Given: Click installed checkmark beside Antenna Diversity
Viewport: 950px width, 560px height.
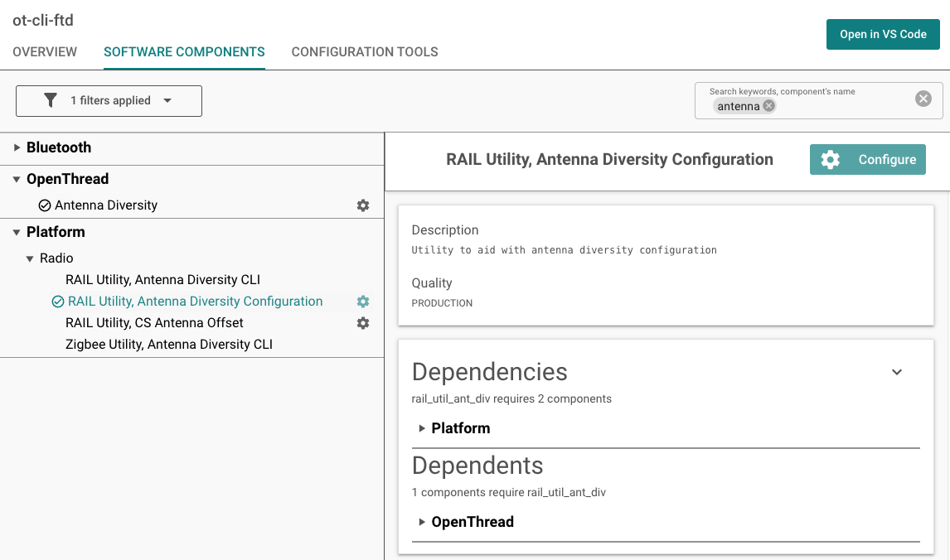Looking at the screenshot, I should coord(45,205).
